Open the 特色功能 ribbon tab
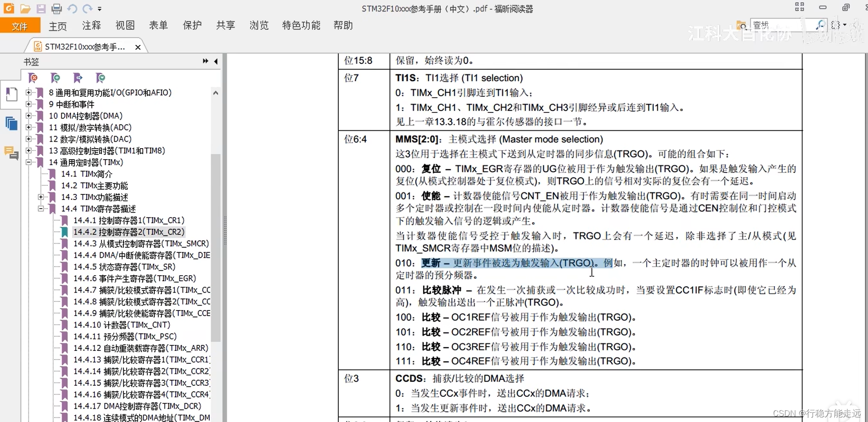The height and width of the screenshot is (422, 868). [301, 25]
